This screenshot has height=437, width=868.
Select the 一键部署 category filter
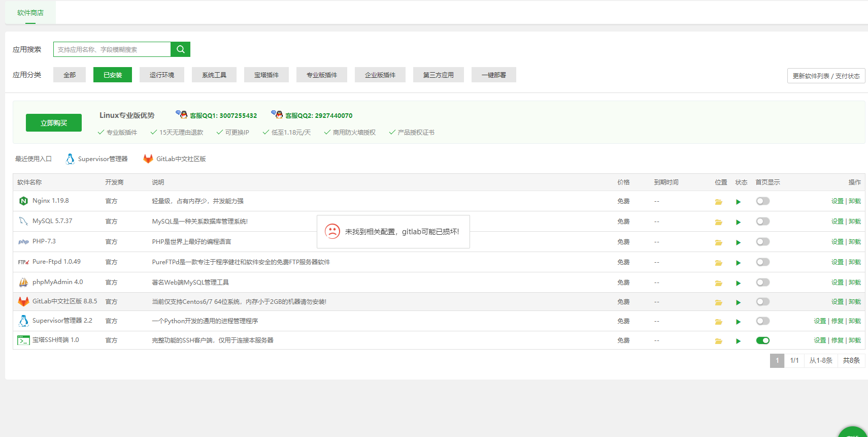tap(494, 75)
